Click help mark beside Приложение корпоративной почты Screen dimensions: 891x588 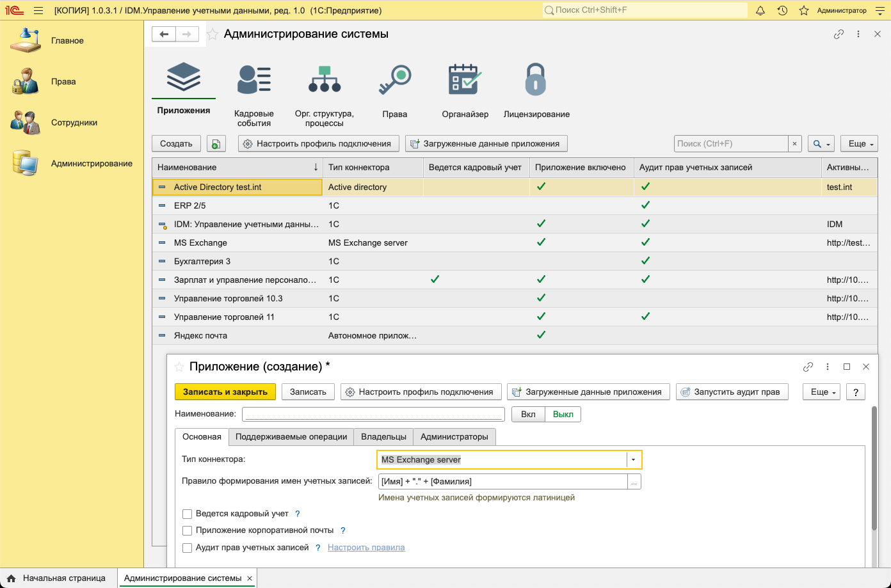(343, 530)
